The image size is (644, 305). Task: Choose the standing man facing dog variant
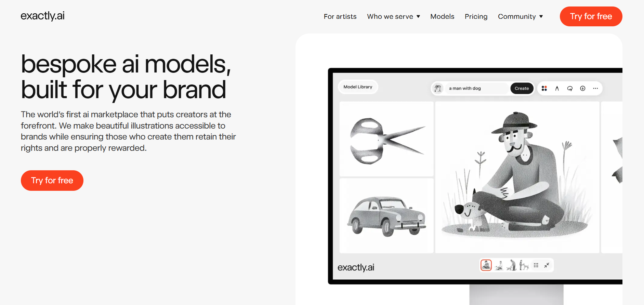tap(524, 265)
